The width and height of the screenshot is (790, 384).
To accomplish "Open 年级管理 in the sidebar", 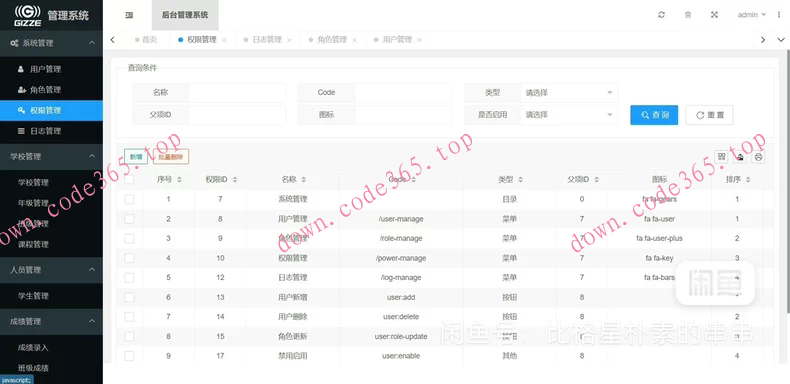I will coord(51,203).
